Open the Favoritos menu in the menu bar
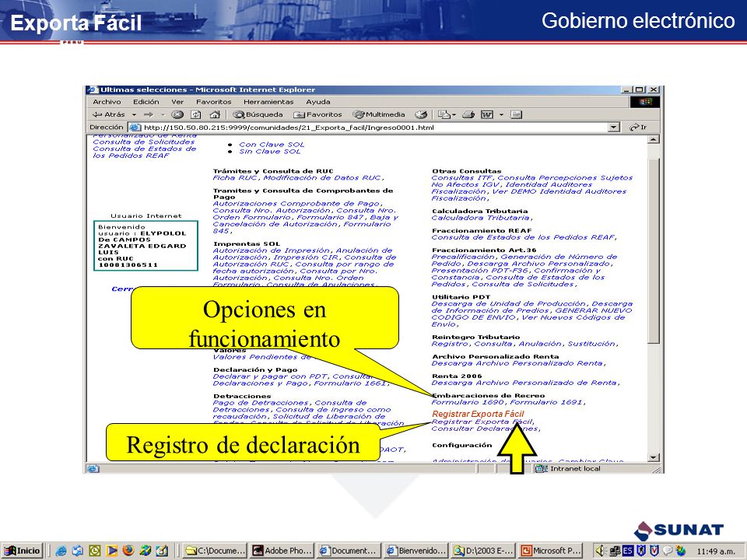Viewport: 747px width, 560px height. tap(213, 102)
